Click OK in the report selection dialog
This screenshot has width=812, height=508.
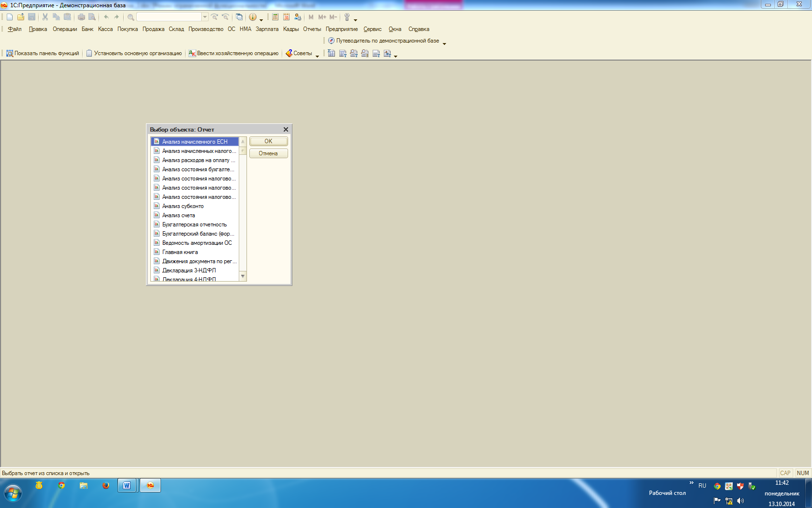point(268,141)
